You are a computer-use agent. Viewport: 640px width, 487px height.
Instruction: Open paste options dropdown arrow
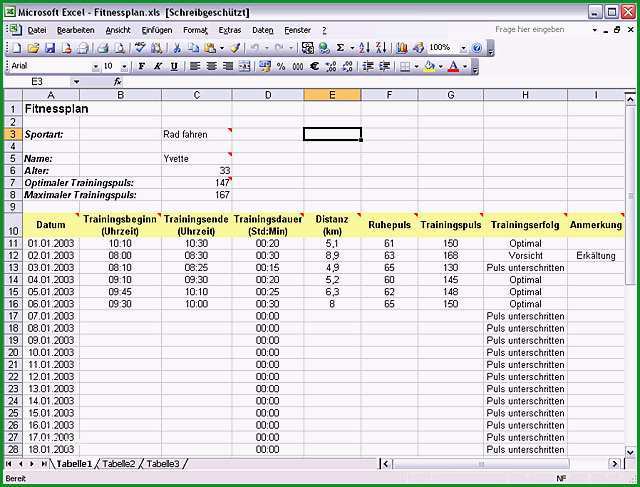222,48
